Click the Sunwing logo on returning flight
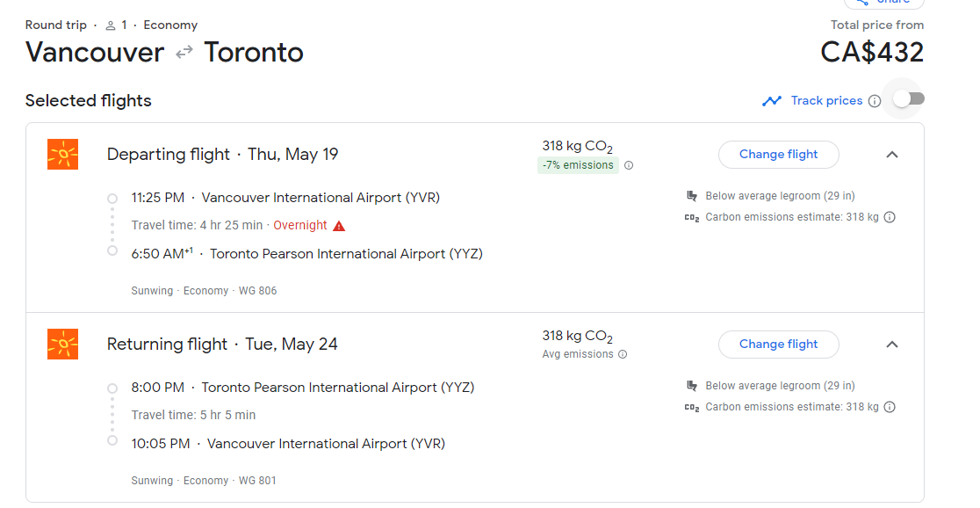The width and height of the screenshot is (980, 508). tap(62, 345)
